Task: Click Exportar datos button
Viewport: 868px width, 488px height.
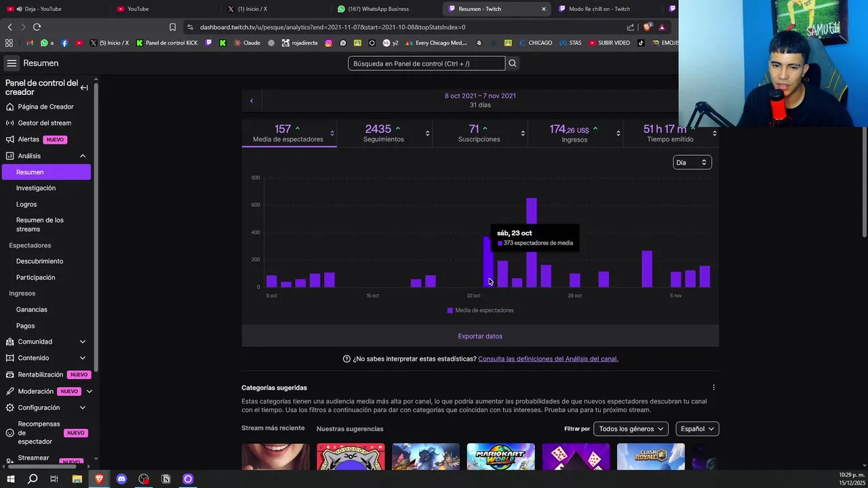Action: click(480, 336)
